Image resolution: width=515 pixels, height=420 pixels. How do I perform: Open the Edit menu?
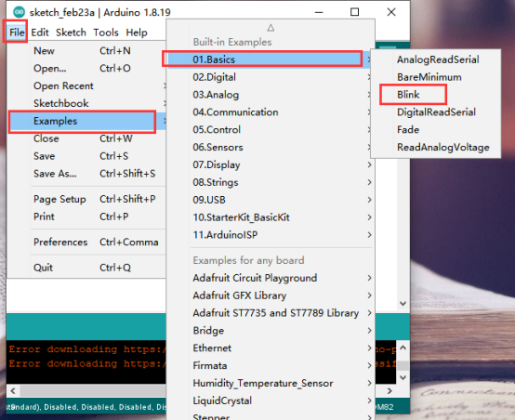coord(40,33)
